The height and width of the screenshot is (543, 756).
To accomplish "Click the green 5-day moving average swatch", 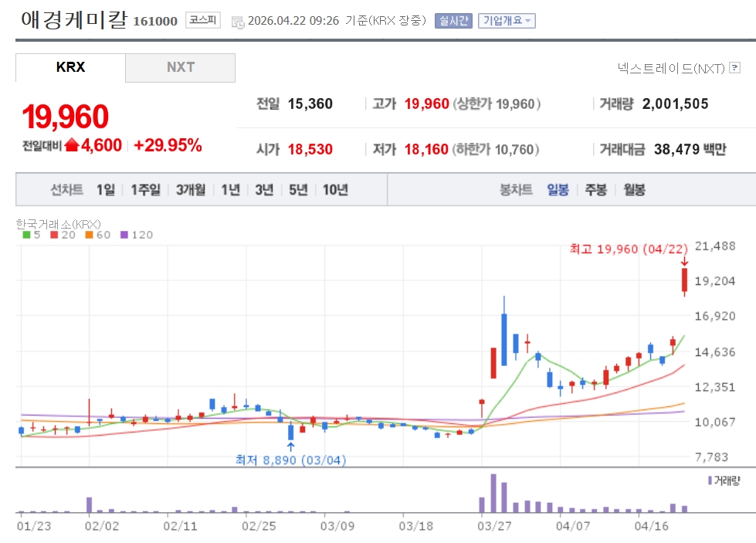I will pyautogui.click(x=25, y=235).
